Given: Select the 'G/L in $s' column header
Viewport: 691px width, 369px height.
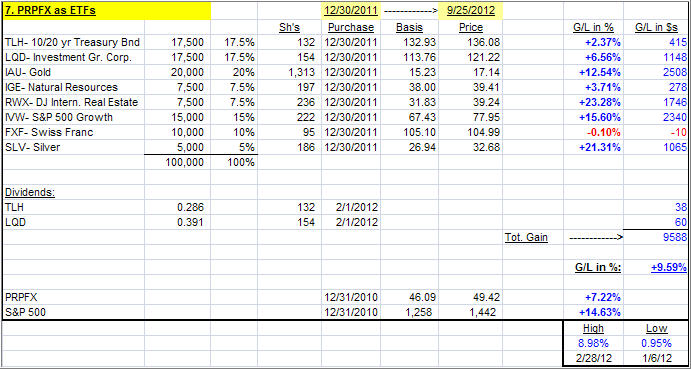Looking at the screenshot, I should coord(656,28).
